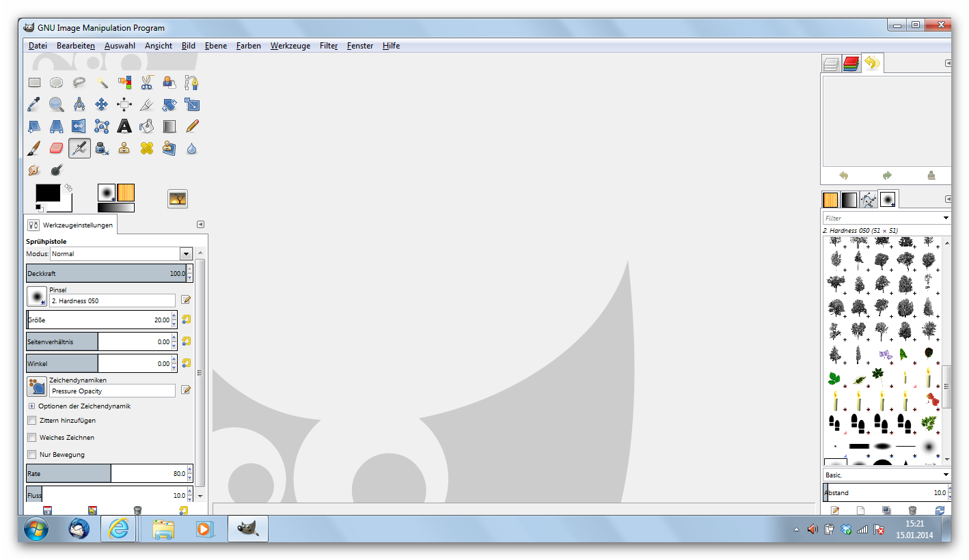Click the black foreground color swatch

pos(48,193)
